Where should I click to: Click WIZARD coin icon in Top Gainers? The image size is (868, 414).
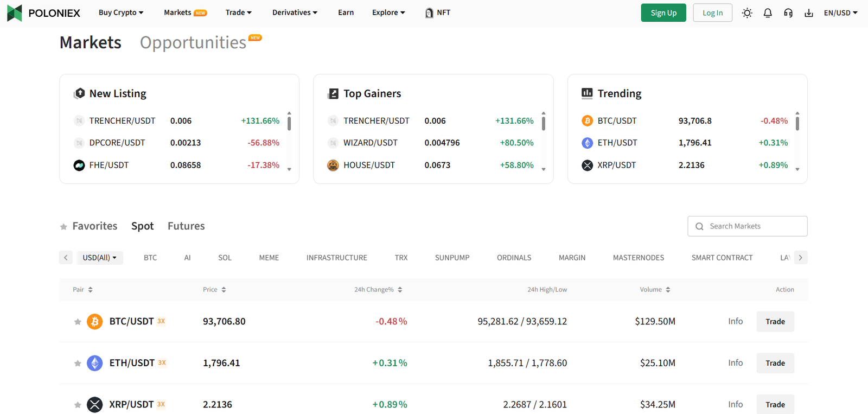tap(333, 143)
